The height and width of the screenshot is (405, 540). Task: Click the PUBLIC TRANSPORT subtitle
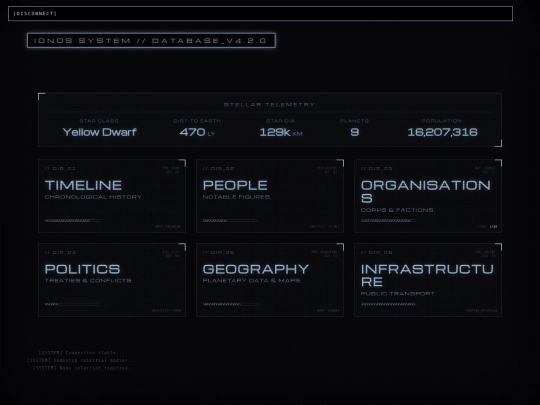click(398, 294)
